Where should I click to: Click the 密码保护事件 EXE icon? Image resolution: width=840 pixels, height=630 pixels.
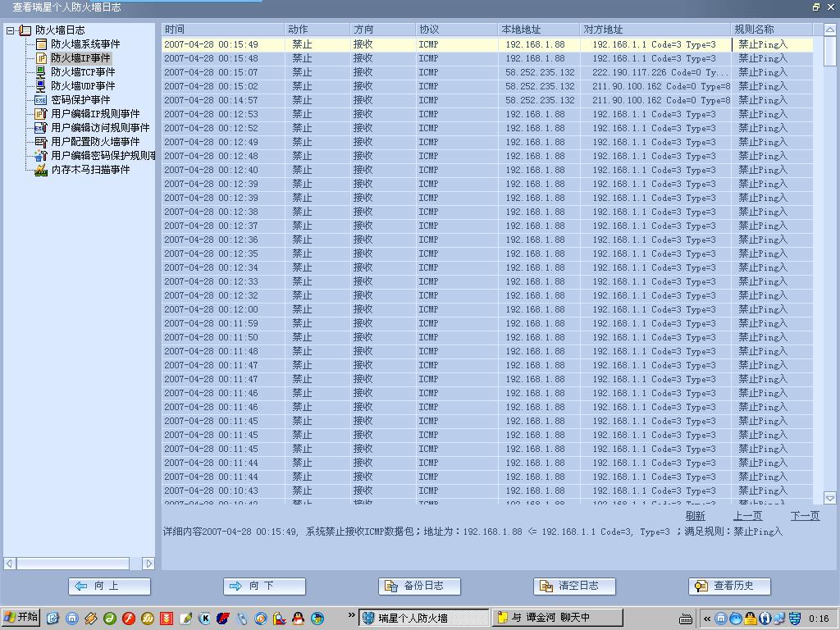click(x=41, y=100)
